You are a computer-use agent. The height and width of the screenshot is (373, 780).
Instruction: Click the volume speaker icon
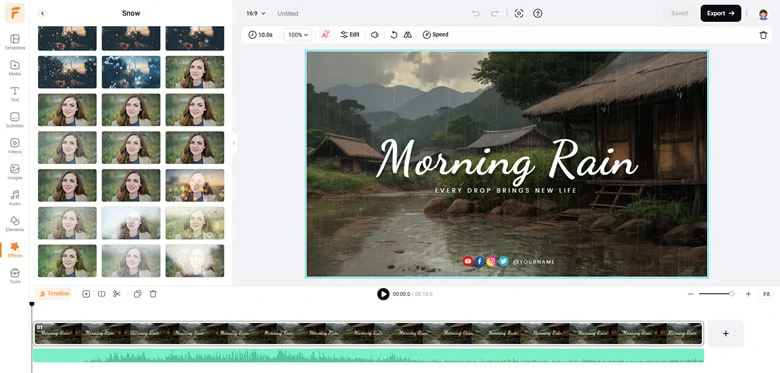tap(375, 35)
